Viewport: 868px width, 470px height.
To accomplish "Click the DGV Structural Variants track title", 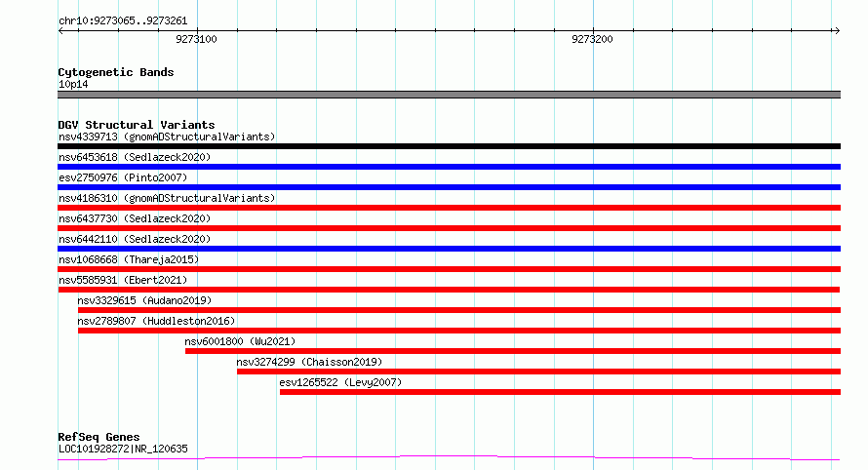I will tap(137, 125).
